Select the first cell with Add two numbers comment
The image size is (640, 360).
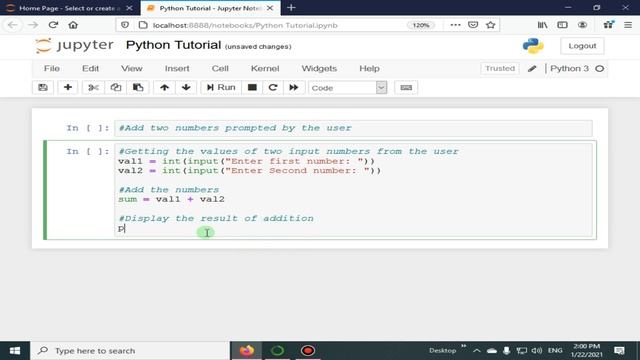pos(353,128)
